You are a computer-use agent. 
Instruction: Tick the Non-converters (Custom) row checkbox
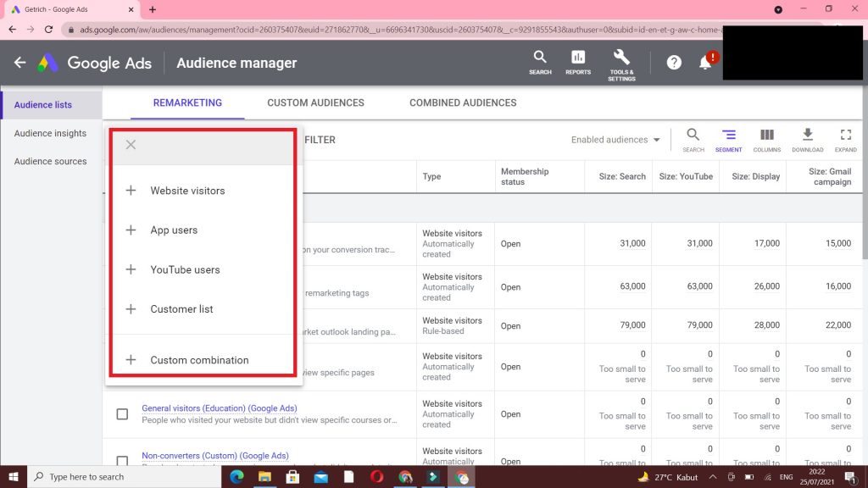122,460
